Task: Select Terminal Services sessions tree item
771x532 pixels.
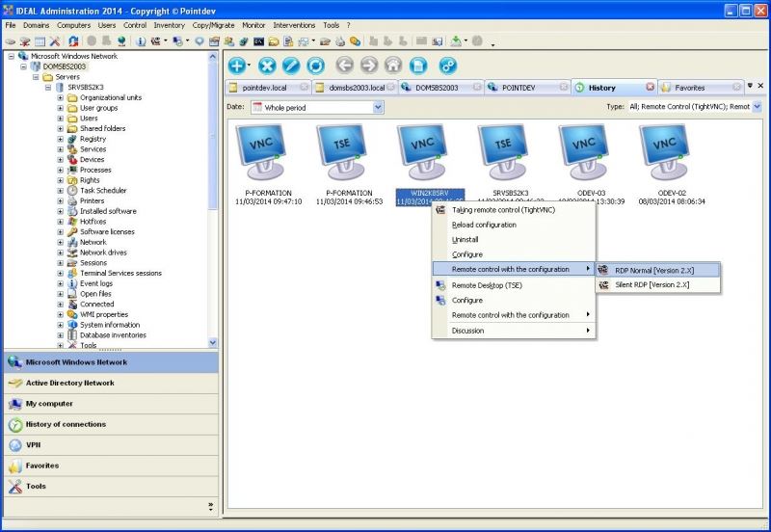Action: (120, 273)
